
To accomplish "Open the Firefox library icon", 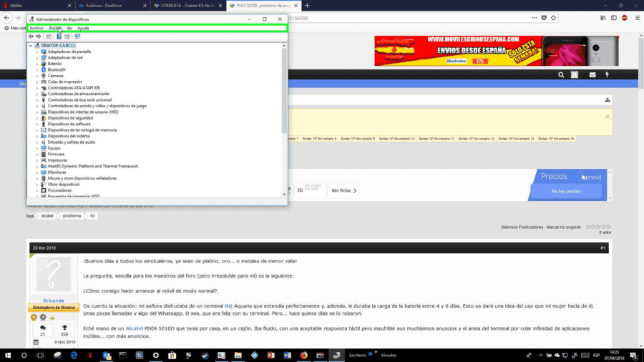I will [603, 18].
